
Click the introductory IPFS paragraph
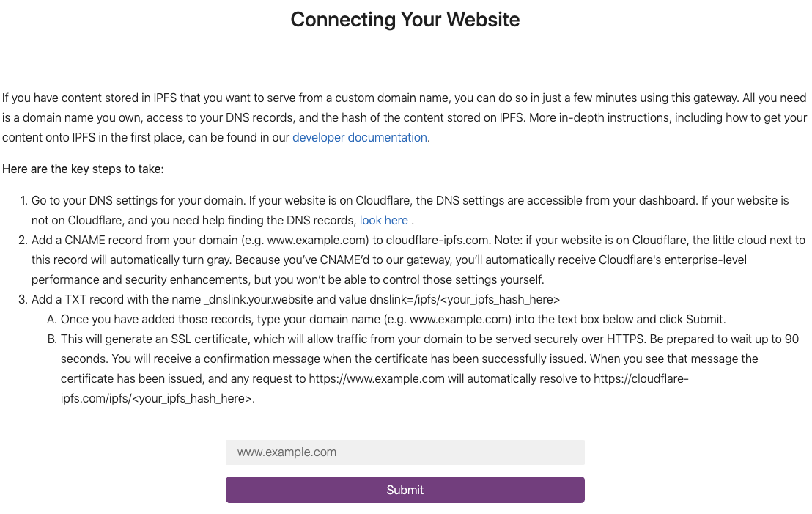pos(403,117)
